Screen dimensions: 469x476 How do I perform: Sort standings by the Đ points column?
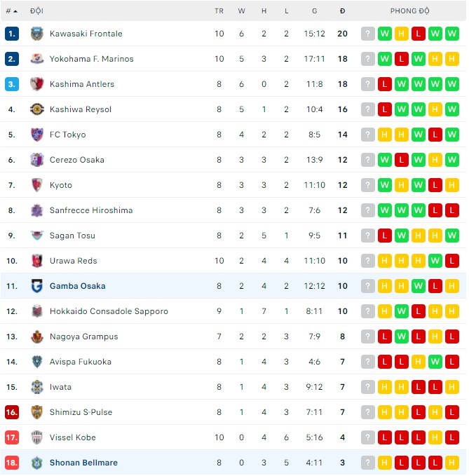point(342,11)
